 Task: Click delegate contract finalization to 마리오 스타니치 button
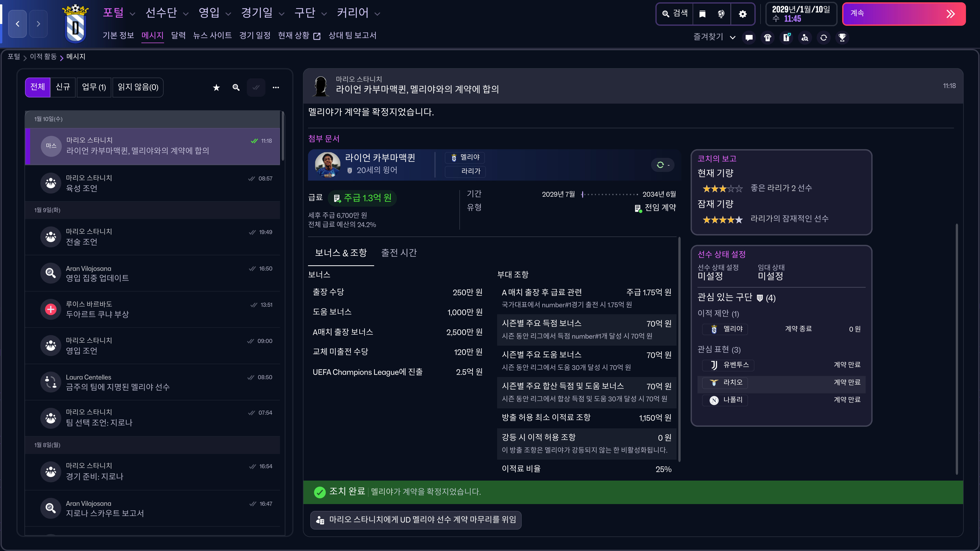click(x=416, y=520)
